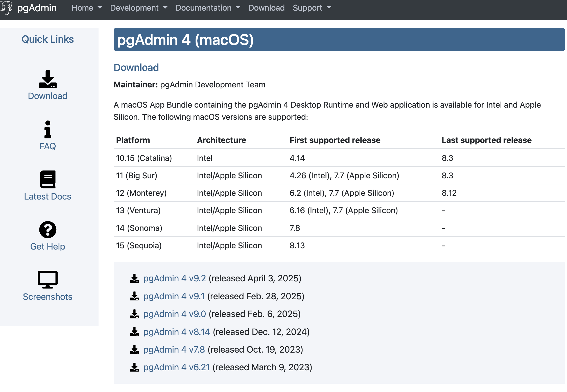Click the Get Help question mark icon

(48, 230)
